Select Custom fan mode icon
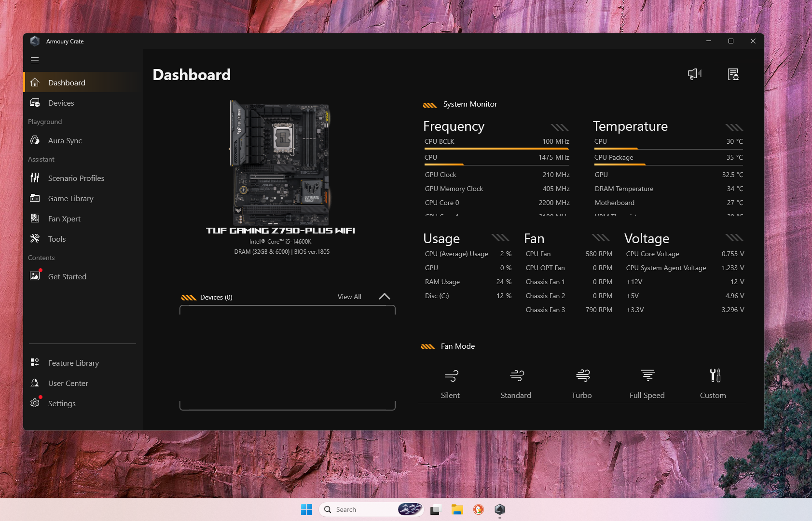Image resolution: width=812 pixels, height=521 pixels. tap(715, 375)
